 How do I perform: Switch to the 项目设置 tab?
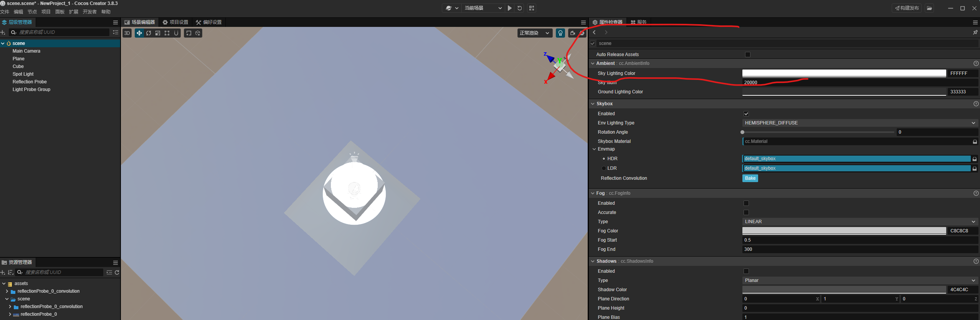(175, 22)
